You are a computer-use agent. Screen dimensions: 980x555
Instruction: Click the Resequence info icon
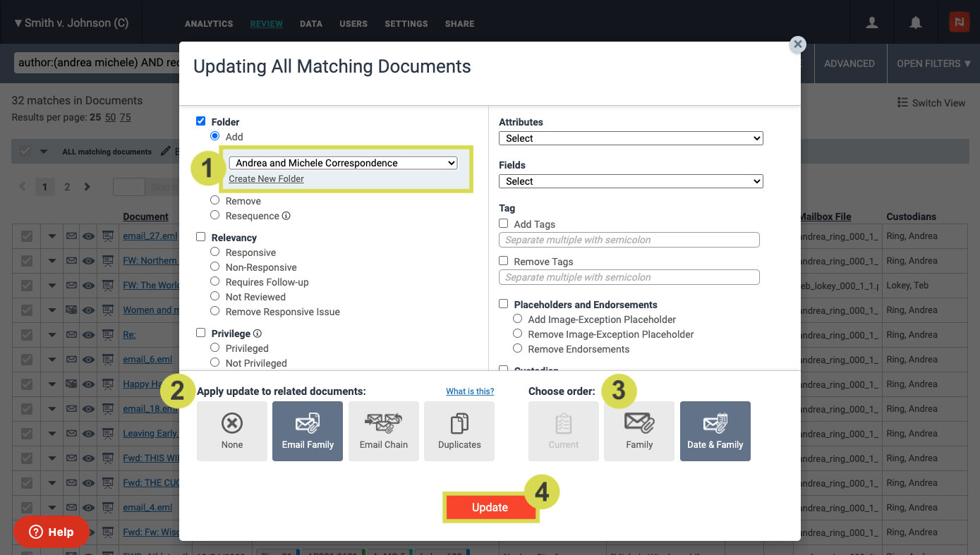pos(286,216)
